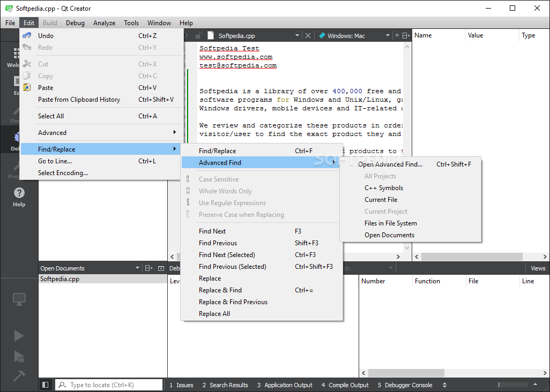Open the Compile Output pane
This screenshot has height=392, width=550.
pos(345,385)
